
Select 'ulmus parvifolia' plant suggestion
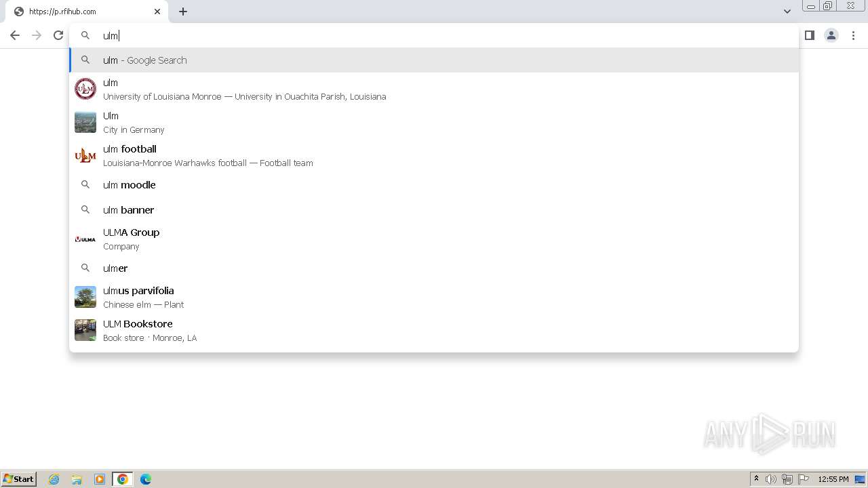(x=434, y=297)
